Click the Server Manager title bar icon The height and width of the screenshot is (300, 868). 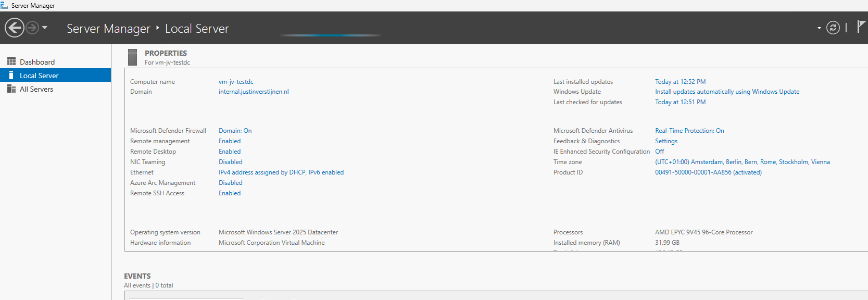(4, 5)
